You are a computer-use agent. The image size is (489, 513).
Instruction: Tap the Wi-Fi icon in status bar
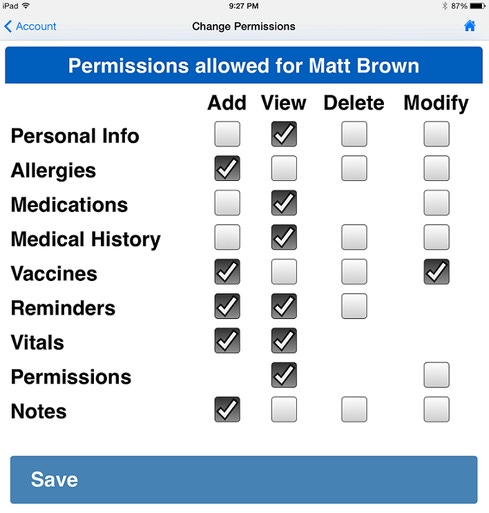(x=26, y=6)
